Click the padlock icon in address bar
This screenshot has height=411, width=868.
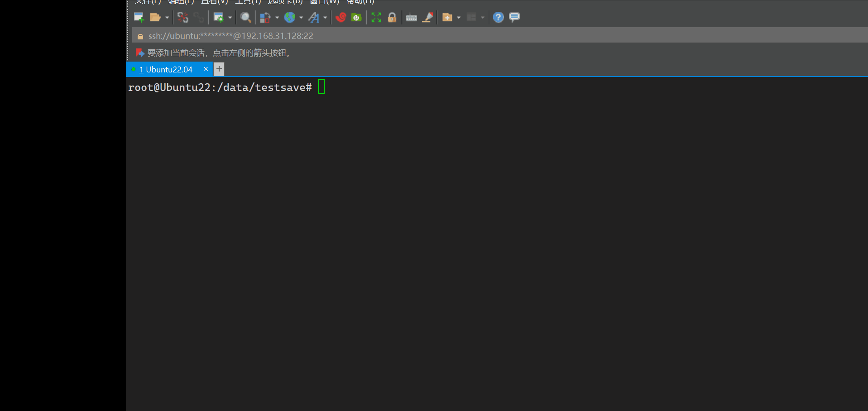(140, 36)
